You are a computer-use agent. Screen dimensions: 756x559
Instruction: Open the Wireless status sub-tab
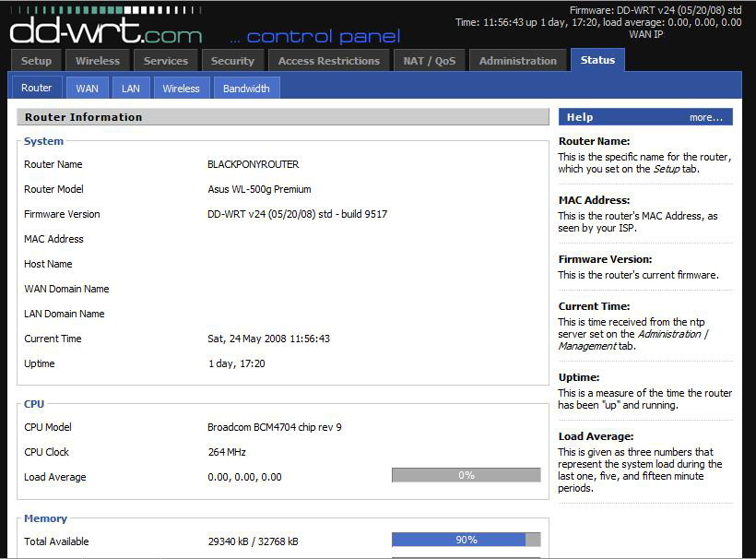(181, 89)
